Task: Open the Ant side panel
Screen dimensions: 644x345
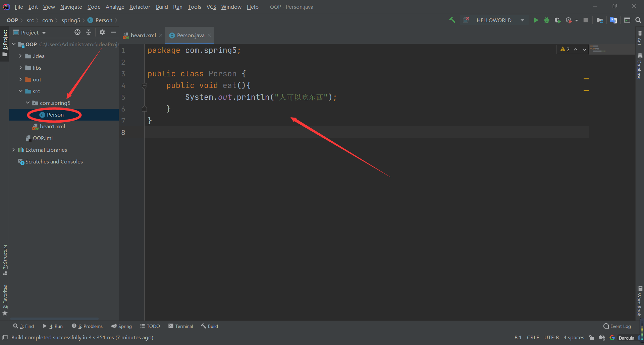Action: point(640,38)
